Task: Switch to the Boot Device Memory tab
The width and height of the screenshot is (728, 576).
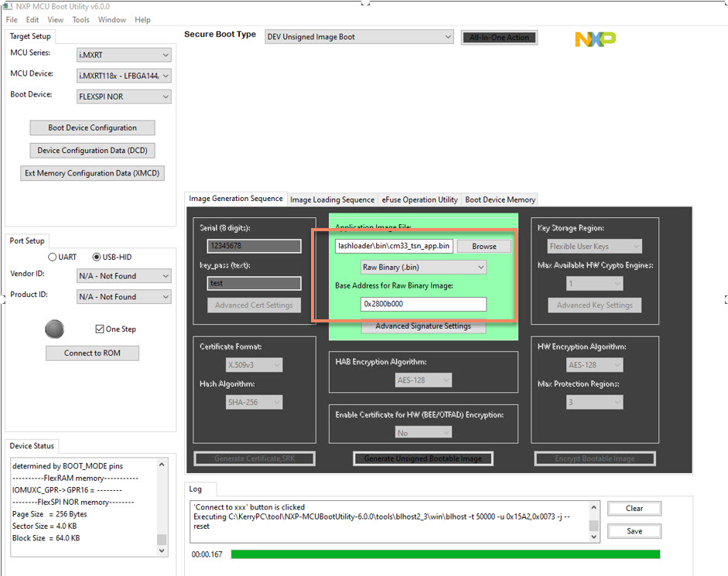Action: (x=500, y=199)
